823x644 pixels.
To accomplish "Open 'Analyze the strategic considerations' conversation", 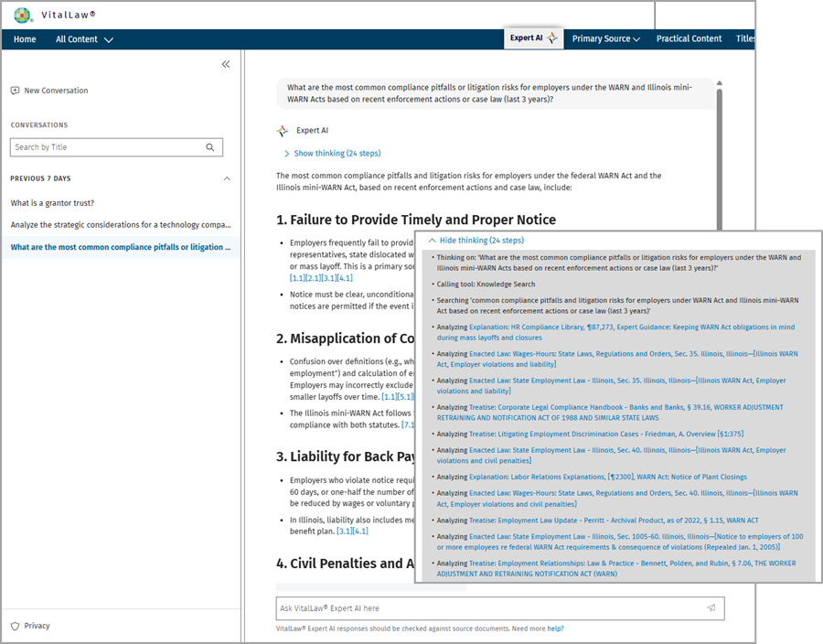I will 121,225.
